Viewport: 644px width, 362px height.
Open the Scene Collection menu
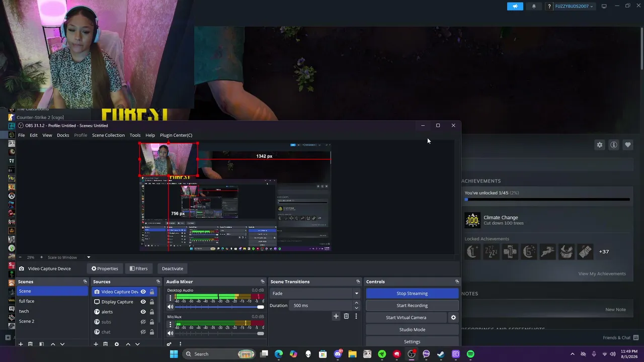pyautogui.click(x=108, y=135)
